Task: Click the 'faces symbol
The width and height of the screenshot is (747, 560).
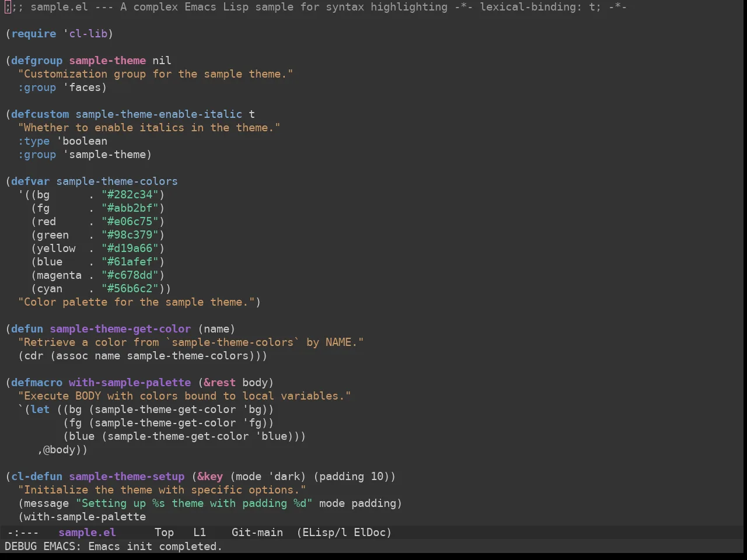Action: (x=82, y=87)
